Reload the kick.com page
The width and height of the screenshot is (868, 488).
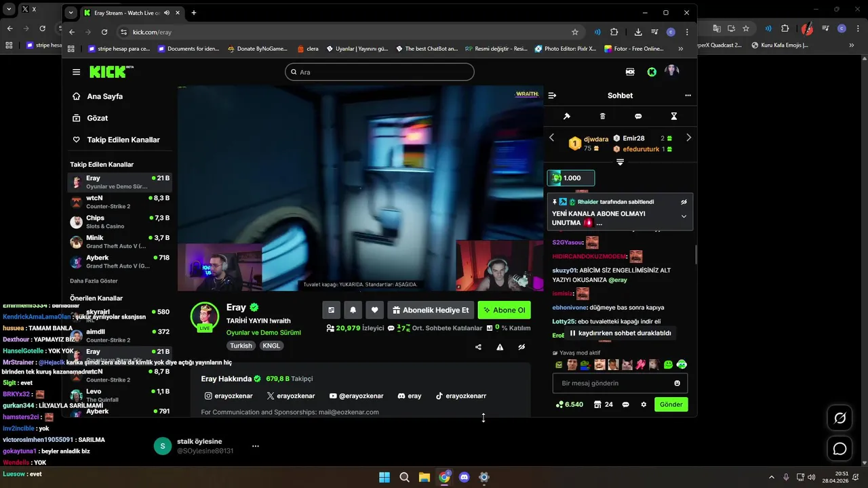(104, 32)
